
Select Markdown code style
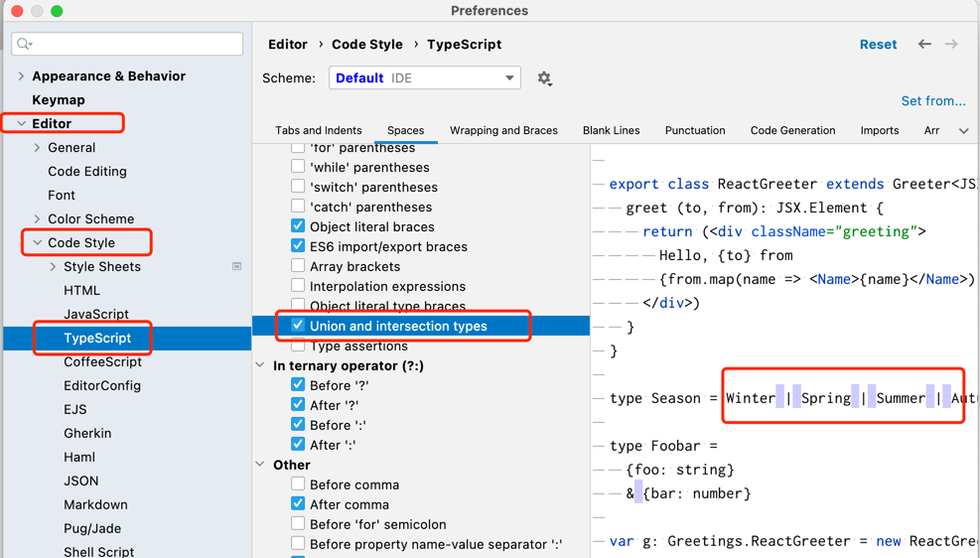95,504
